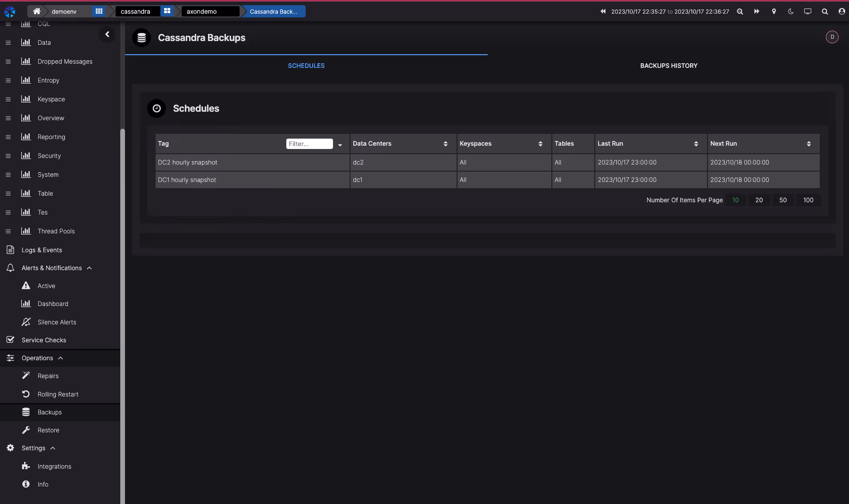Set items per page to 20
849x504 pixels.
pyautogui.click(x=758, y=200)
